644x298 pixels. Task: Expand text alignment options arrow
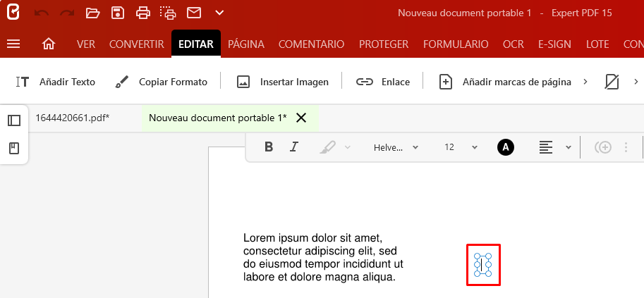pyautogui.click(x=569, y=147)
